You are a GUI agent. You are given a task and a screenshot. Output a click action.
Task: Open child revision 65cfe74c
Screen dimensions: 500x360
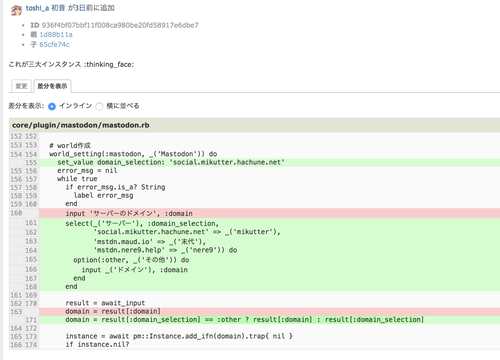coord(55,44)
